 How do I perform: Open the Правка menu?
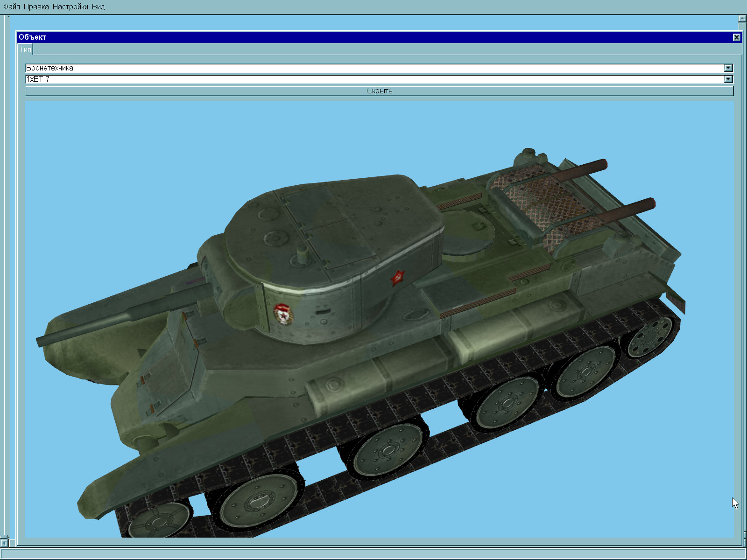(x=36, y=7)
